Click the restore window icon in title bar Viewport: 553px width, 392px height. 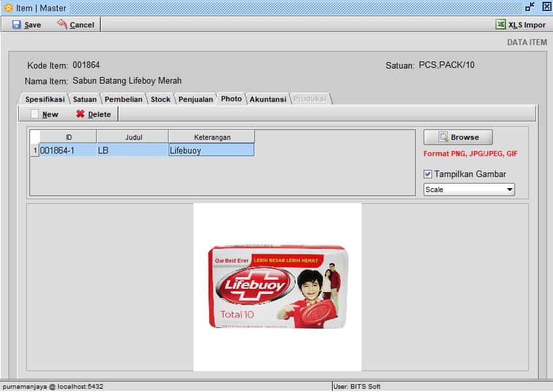(529, 7)
